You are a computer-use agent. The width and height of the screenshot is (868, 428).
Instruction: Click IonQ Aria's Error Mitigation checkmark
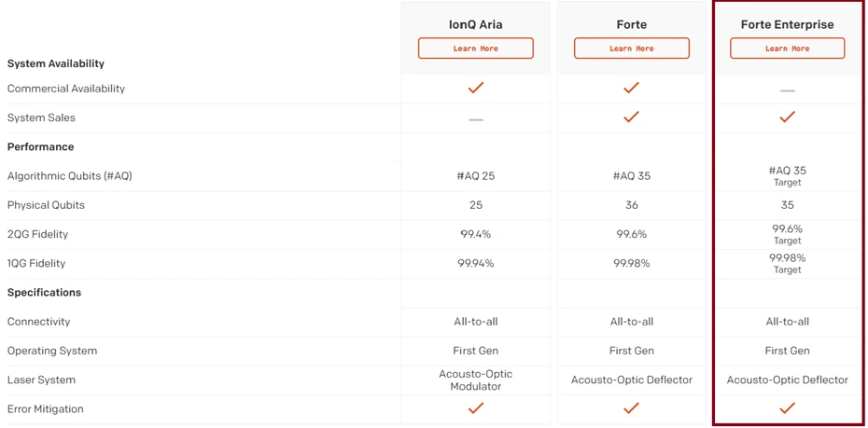[476, 407]
